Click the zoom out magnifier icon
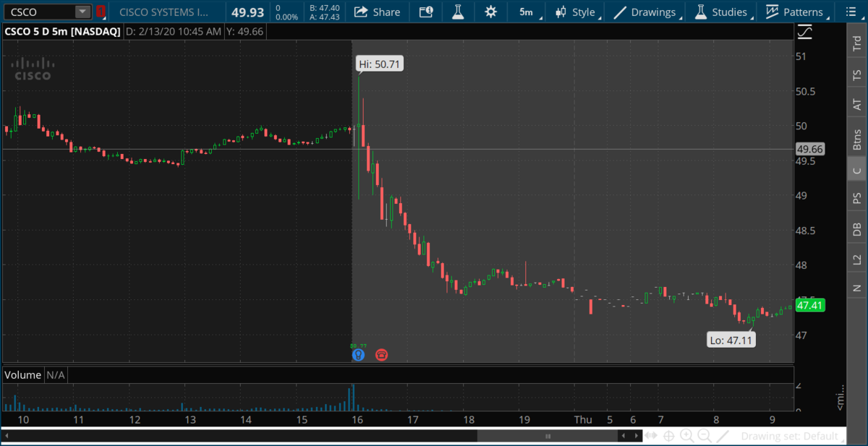Viewport: 868px width, 446px height. point(703,436)
